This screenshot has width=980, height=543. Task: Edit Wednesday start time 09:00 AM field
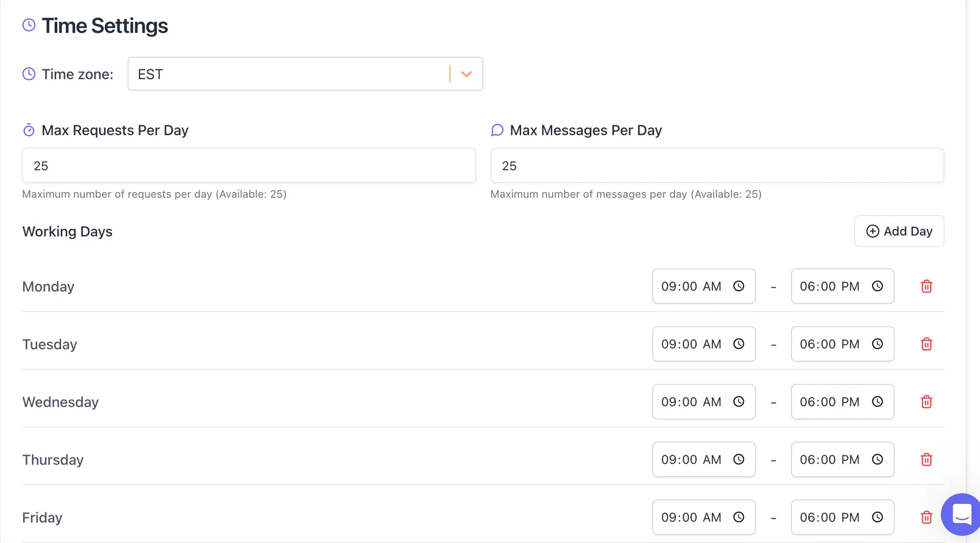point(691,402)
